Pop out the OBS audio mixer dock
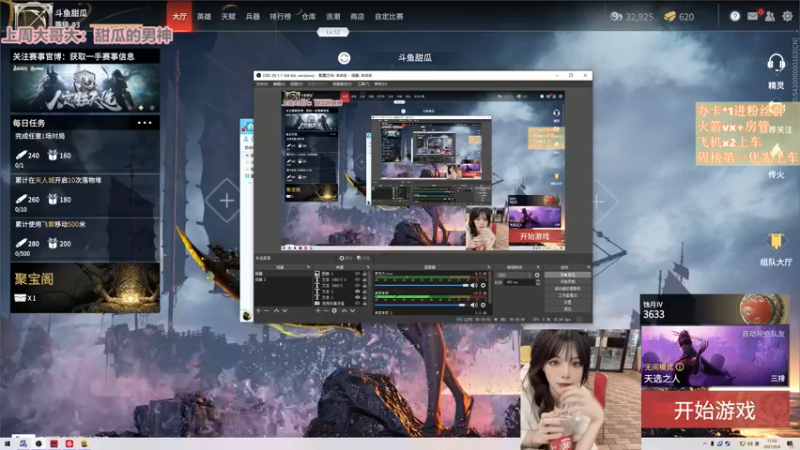 [x=489, y=267]
